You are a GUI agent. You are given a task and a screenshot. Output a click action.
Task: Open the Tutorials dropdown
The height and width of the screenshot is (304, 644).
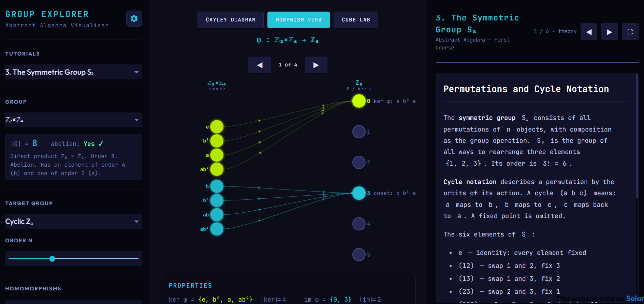click(73, 72)
